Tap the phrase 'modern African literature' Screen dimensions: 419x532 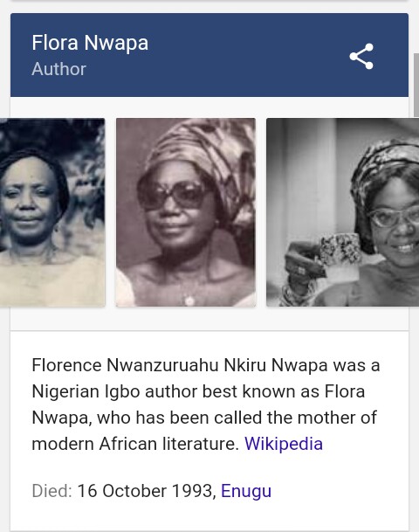point(135,444)
